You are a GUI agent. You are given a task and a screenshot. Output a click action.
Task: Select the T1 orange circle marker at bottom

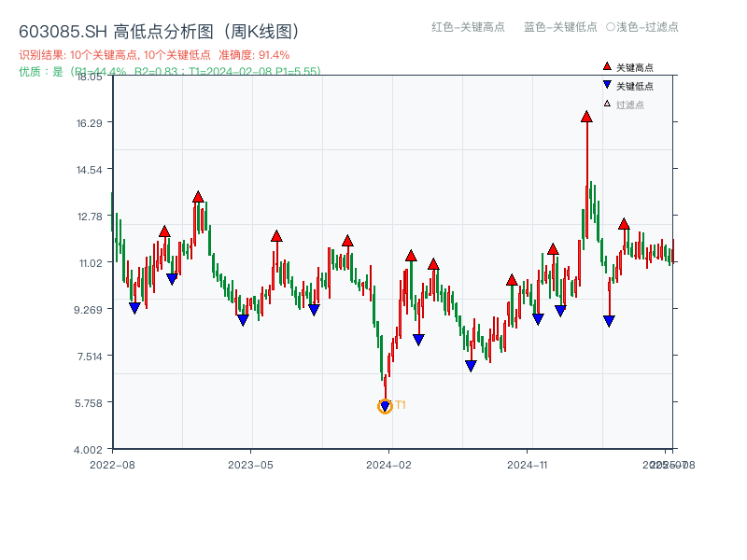click(385, 405)
